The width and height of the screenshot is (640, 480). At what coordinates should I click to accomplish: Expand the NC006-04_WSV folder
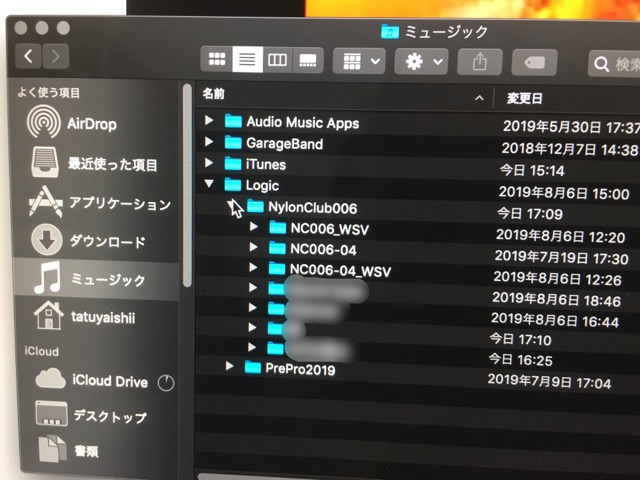coord(253,267)
